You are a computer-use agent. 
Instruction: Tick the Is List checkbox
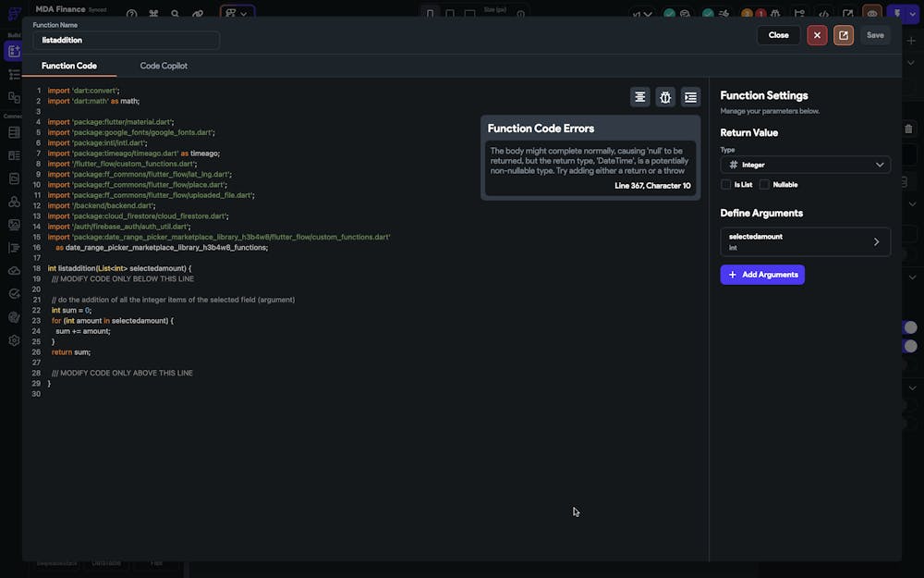726,185
